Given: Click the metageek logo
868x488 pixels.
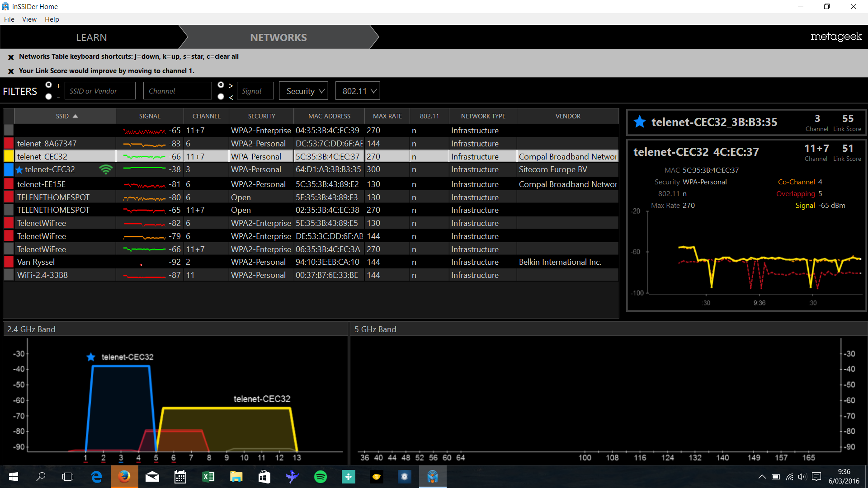Looking at the screenshot, I should pos(836,37).
